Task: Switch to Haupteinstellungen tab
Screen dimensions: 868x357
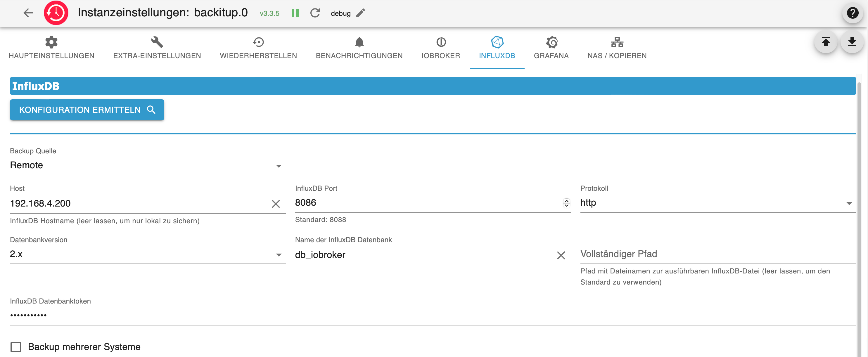Action: pos(51,48)
